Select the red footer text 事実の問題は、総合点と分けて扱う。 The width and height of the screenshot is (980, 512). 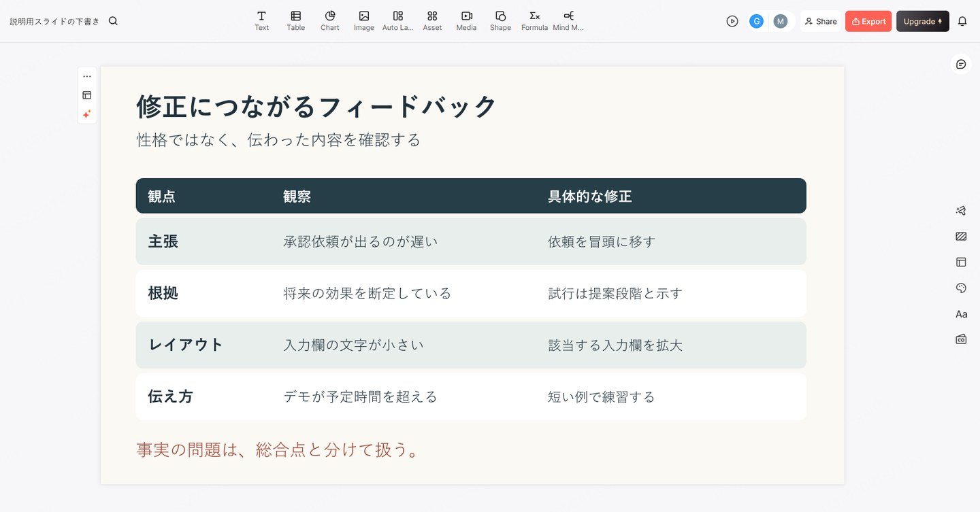pyautogui.click(x=278, y=449)
